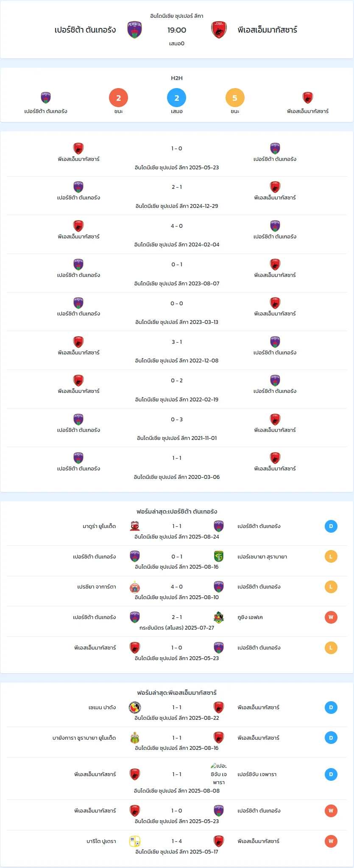Click the PSM Makassar crest in match header
This screenshot has width=354, height=868.
(x=219, y=30)
